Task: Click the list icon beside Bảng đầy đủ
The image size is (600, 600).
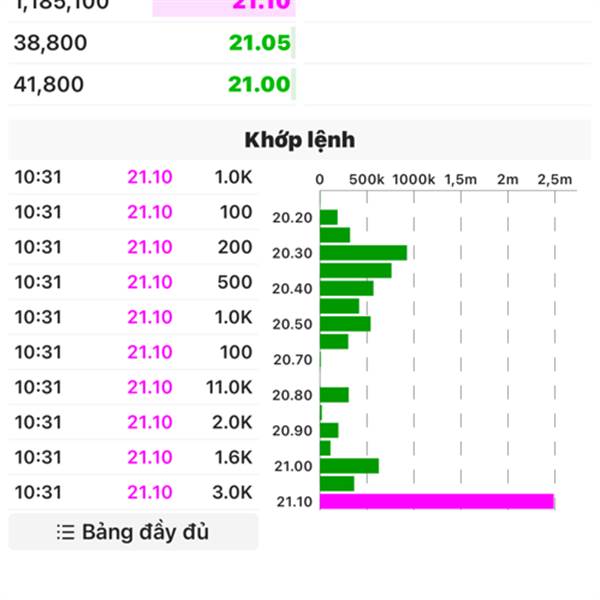Action: 66,532
